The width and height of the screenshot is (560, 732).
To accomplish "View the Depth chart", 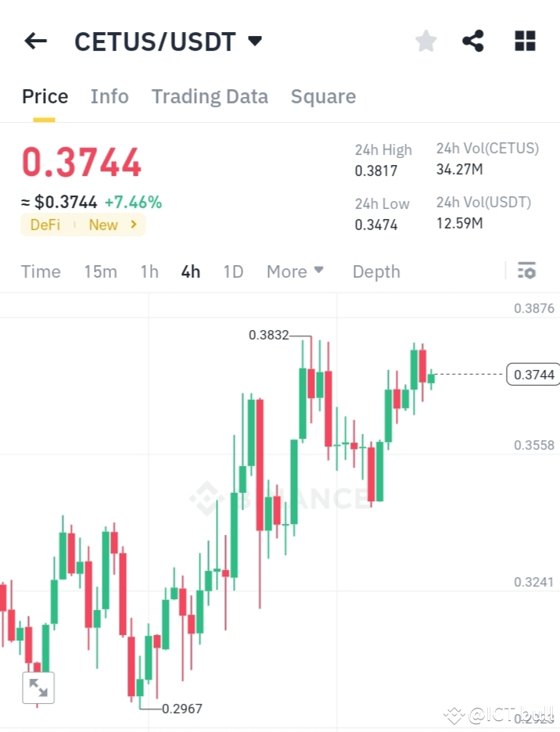I will tap(376, 271).
